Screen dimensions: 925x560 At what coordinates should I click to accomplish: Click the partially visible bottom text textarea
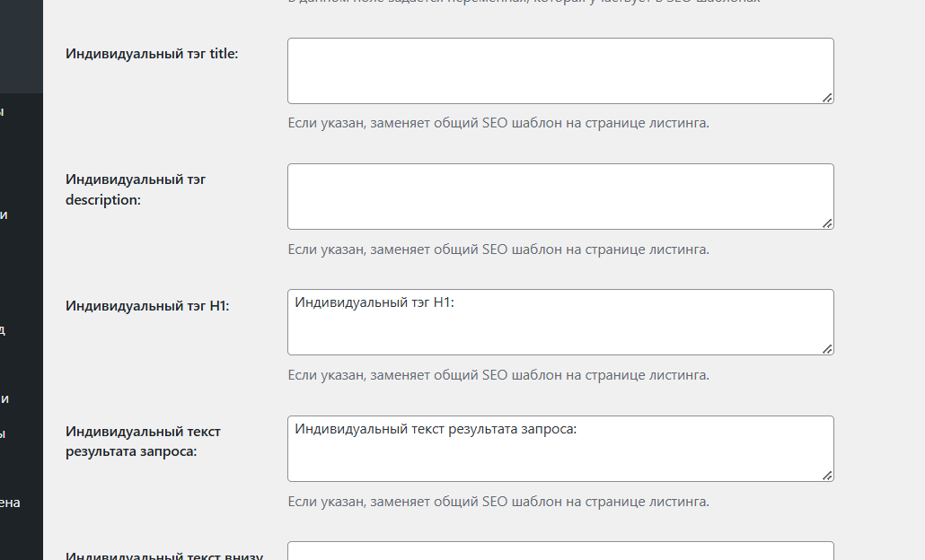tap(560, 551)
